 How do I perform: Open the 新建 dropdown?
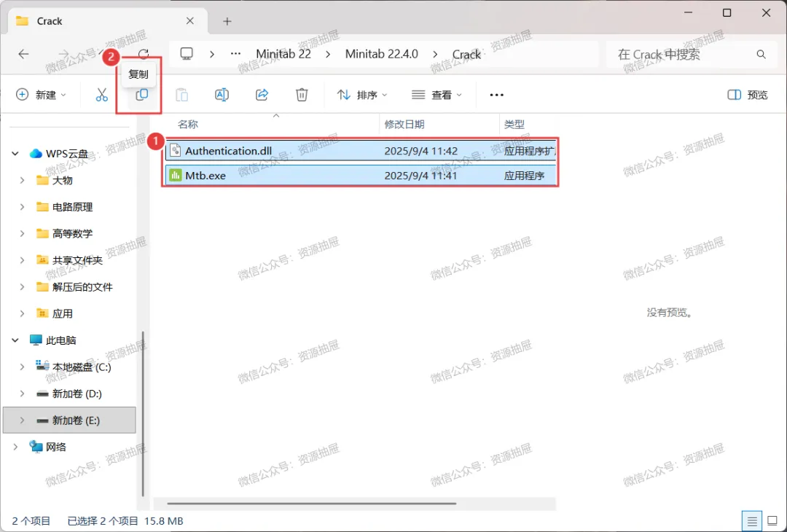41,95
